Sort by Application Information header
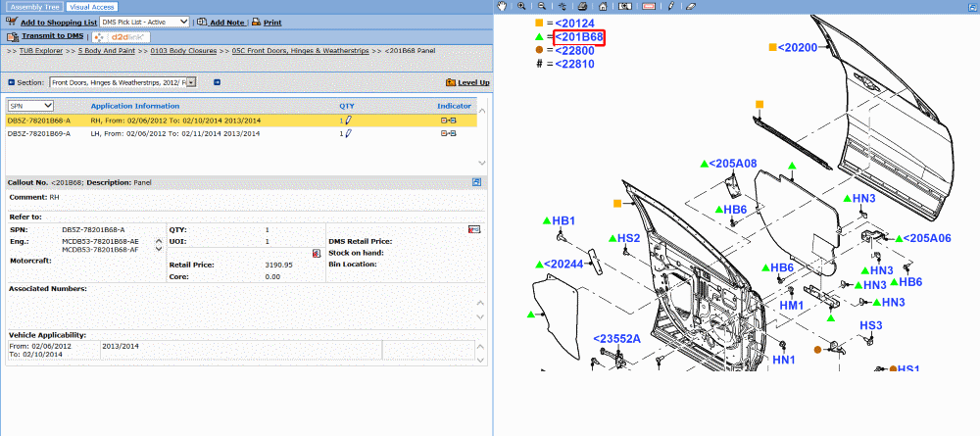The width and height of the screenshot is (980, 436). pos(135,106)
